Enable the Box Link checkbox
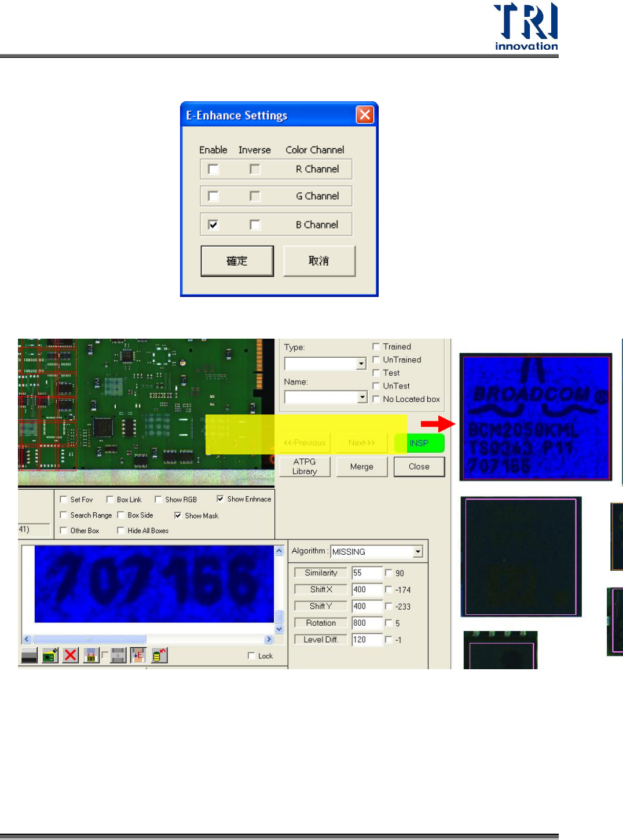This screenshot has width=623, height=840. coord(110,499)
